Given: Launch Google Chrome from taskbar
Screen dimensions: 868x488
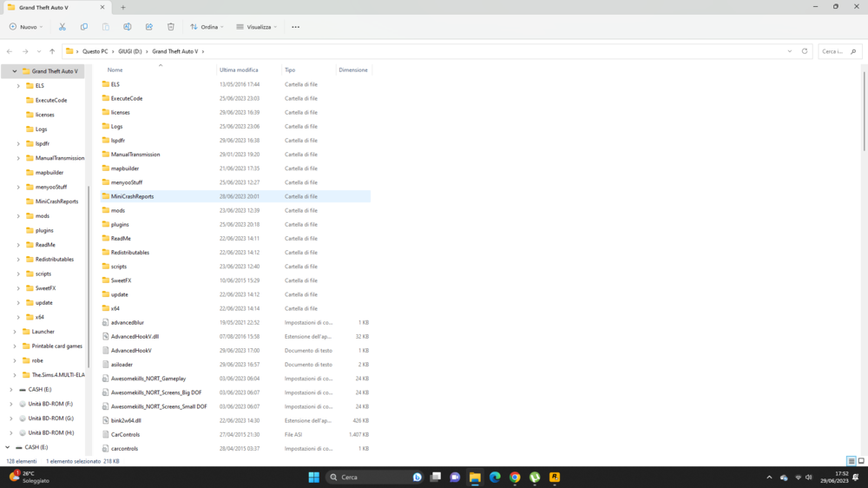Looking at the screenshot, I should tap(515, 477).
